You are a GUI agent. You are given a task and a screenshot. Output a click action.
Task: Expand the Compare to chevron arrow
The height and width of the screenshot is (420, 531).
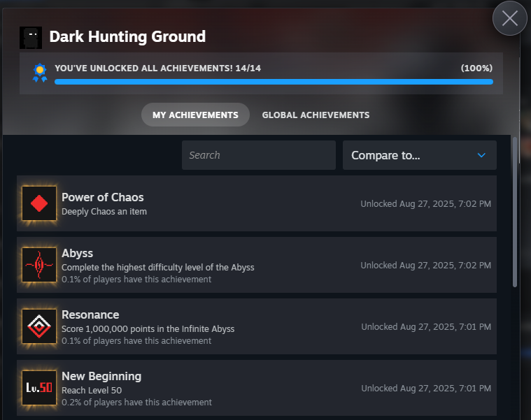point(481,155)
